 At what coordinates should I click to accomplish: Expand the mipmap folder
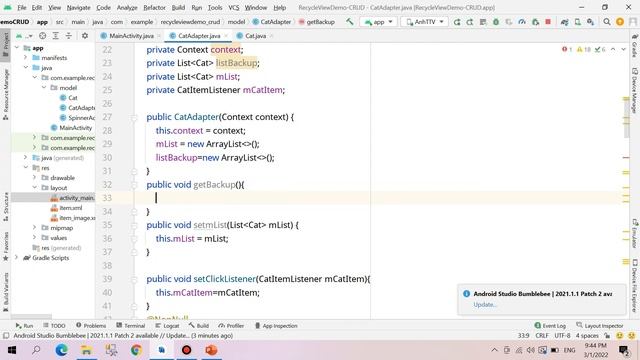(35, 228)
